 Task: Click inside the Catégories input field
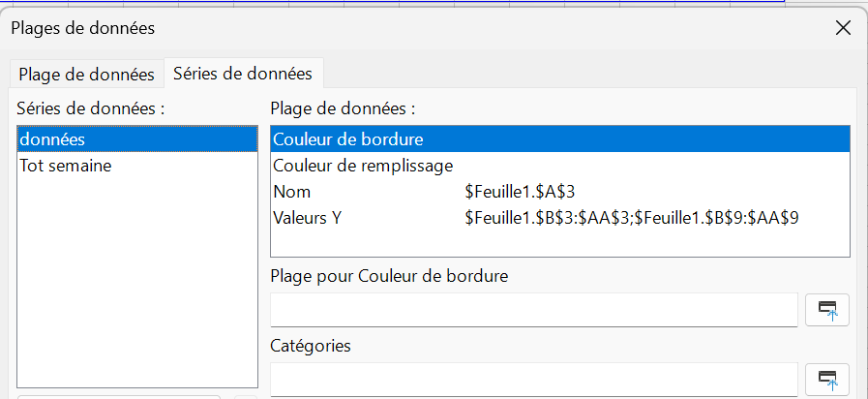pos(533,379)
